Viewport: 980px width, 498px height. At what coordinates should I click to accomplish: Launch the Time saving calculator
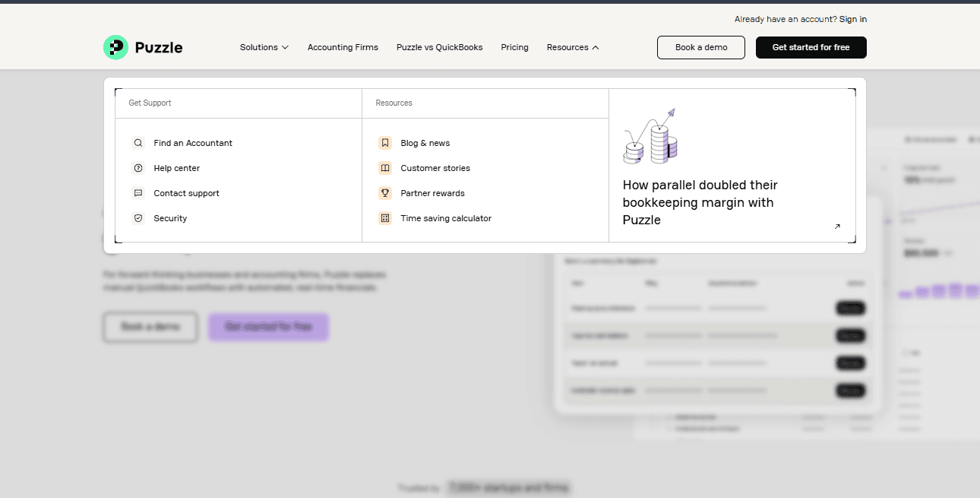(x=446, y=218)
